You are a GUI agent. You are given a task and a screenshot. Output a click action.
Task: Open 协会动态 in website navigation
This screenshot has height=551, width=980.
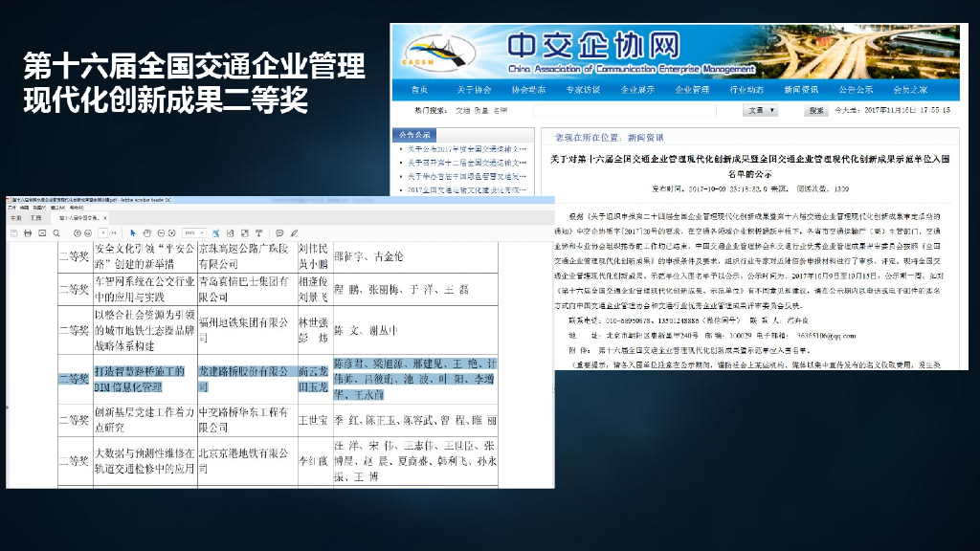click(x=528, y=90)
